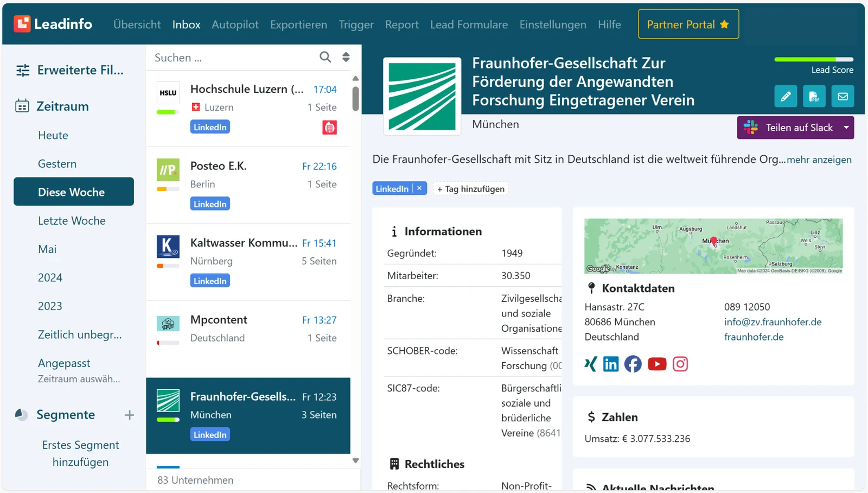This screenshot has width=868, height=493.
Task: Click the Leadinfo logo
Action: [x=53, y=24]
